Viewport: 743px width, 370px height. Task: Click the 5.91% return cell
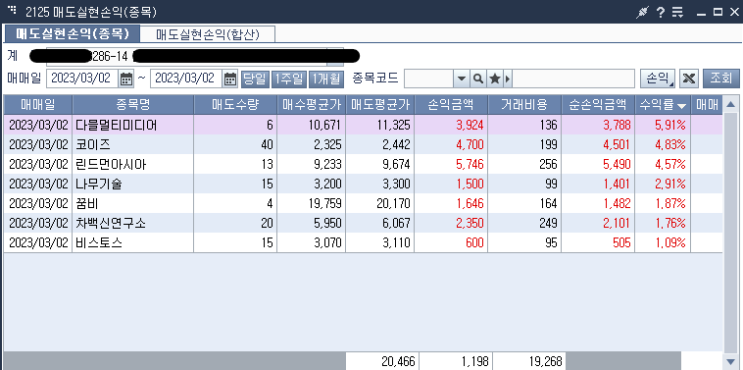(662, 125)
